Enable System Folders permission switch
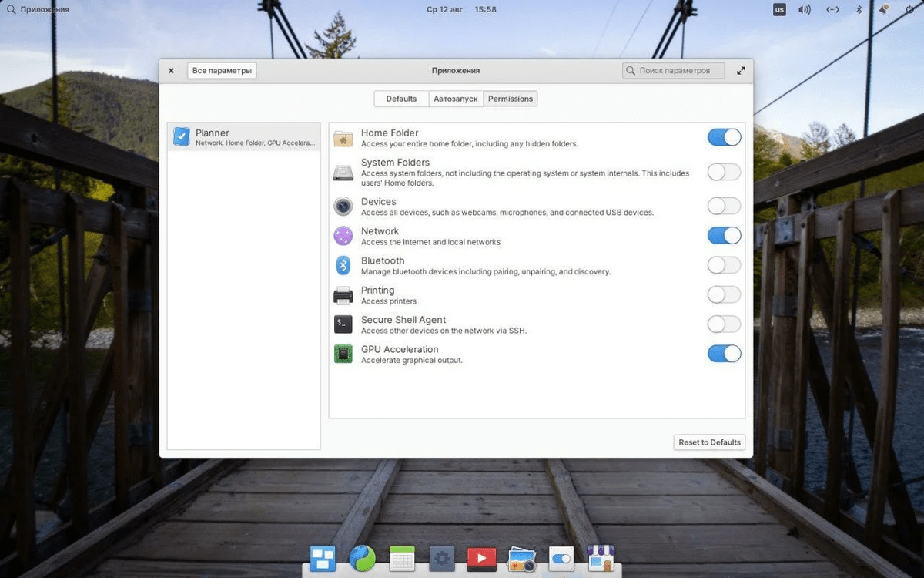924x578 pixels. click(724, 172)
